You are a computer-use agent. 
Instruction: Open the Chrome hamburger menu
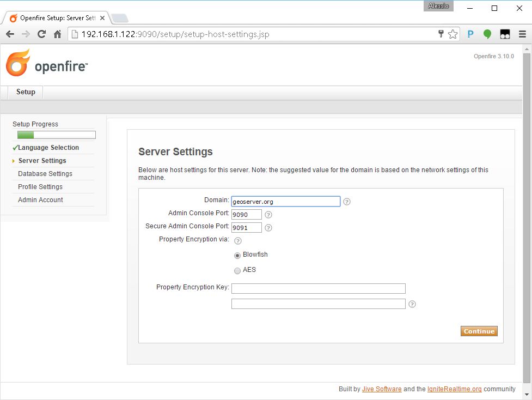point(522,34)
